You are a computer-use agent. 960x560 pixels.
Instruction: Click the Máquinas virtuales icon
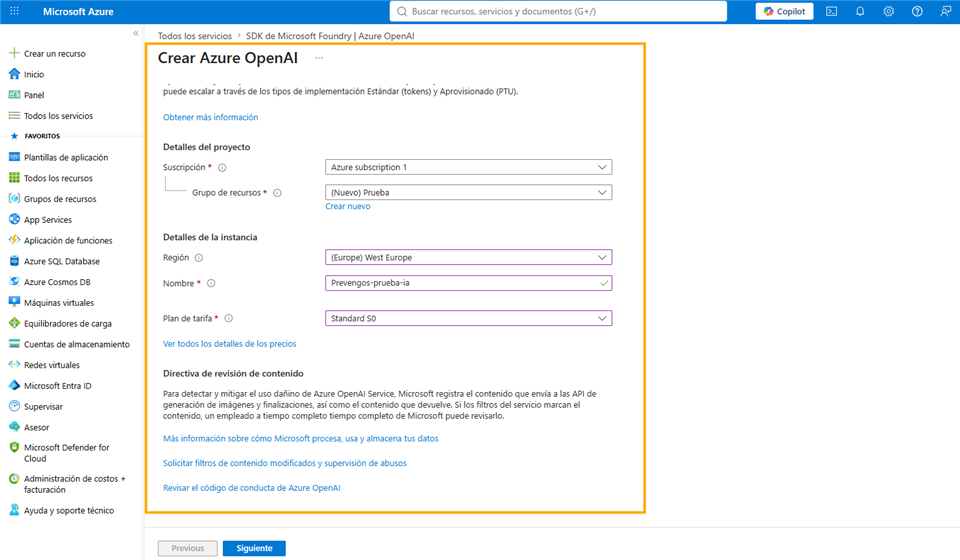click(x=14, y=302)
